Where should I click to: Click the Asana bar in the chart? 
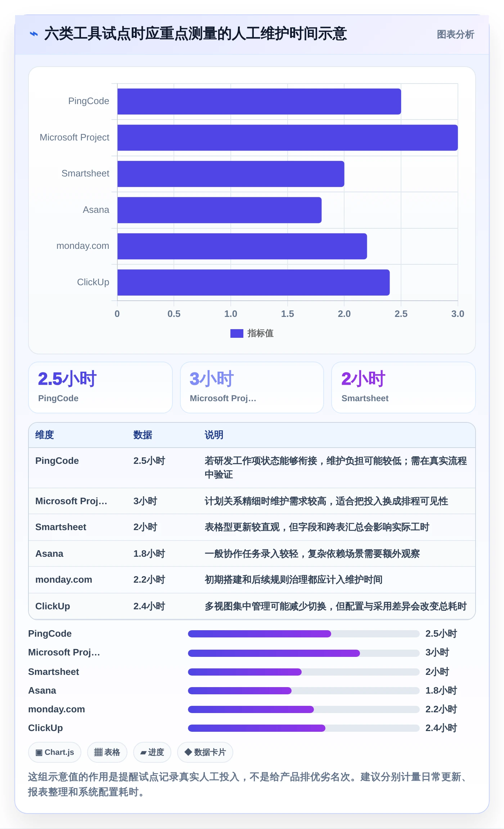pos(220,210)
